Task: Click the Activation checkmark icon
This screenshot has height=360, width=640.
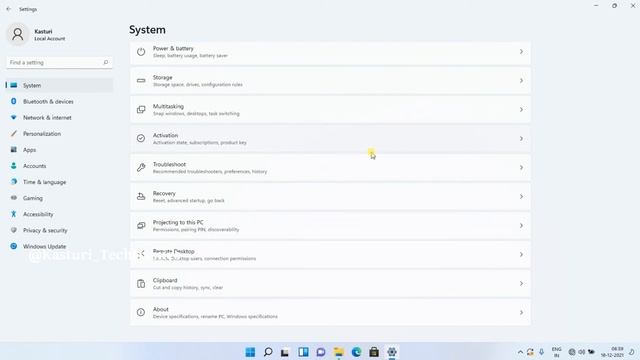Action: point(141,138)
